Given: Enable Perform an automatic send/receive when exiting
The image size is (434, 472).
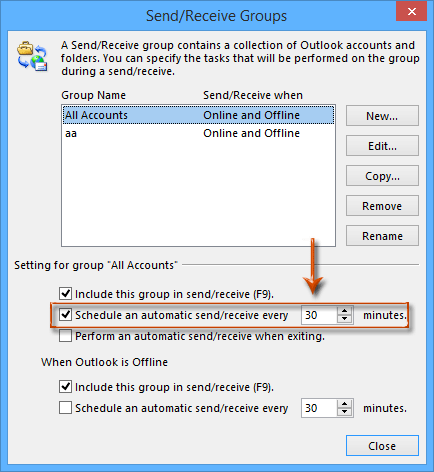Looking at the screenshot, I should [x=65, y=336].
